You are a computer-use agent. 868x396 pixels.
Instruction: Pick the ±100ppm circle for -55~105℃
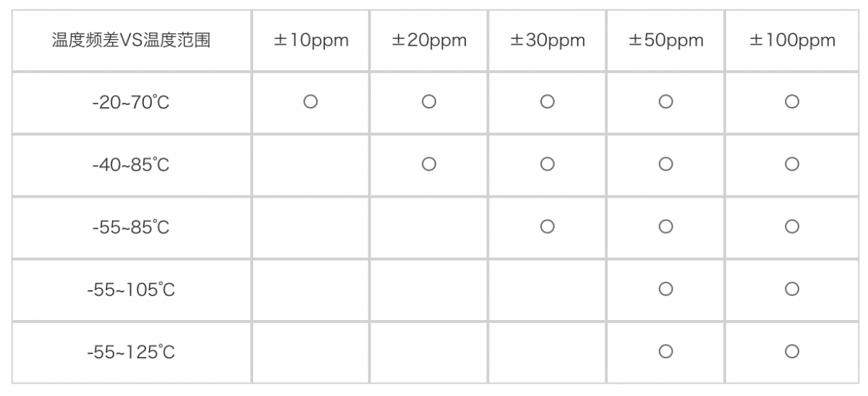tap(792, 290)
